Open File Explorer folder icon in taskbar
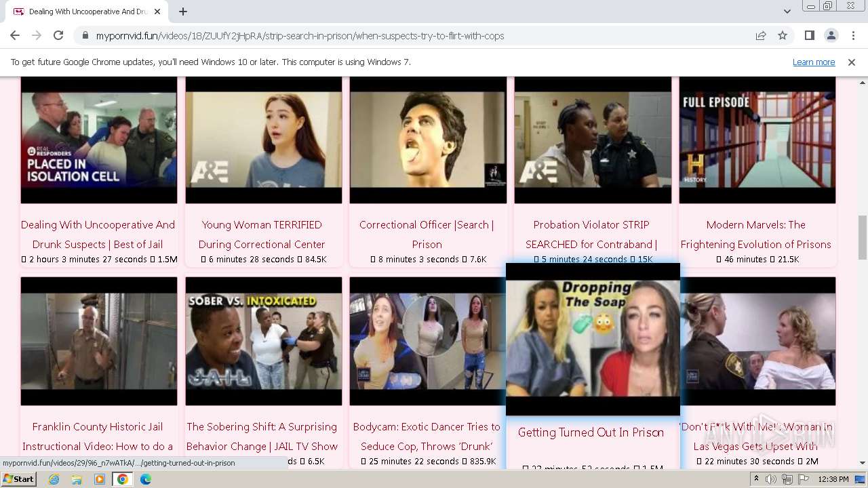This screenshot has height=488, width=868. [77, 479]
